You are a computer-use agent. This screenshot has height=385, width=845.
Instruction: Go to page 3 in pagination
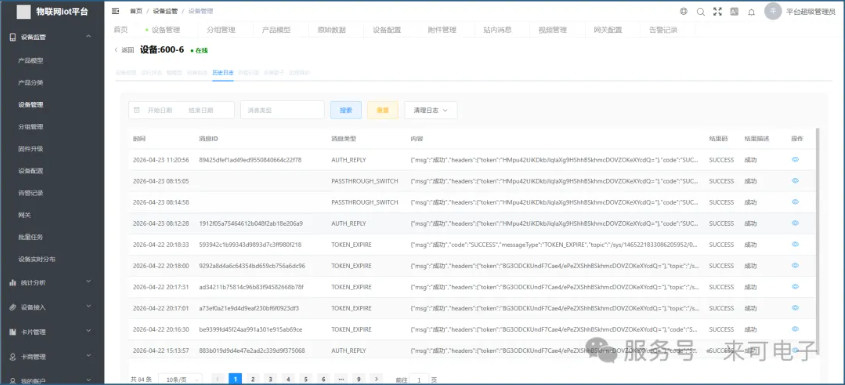(271, 379)
